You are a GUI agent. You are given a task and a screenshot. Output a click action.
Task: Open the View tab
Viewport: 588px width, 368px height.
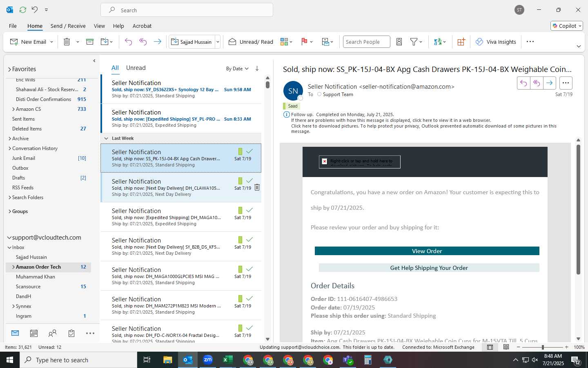(x=99, y=26)
